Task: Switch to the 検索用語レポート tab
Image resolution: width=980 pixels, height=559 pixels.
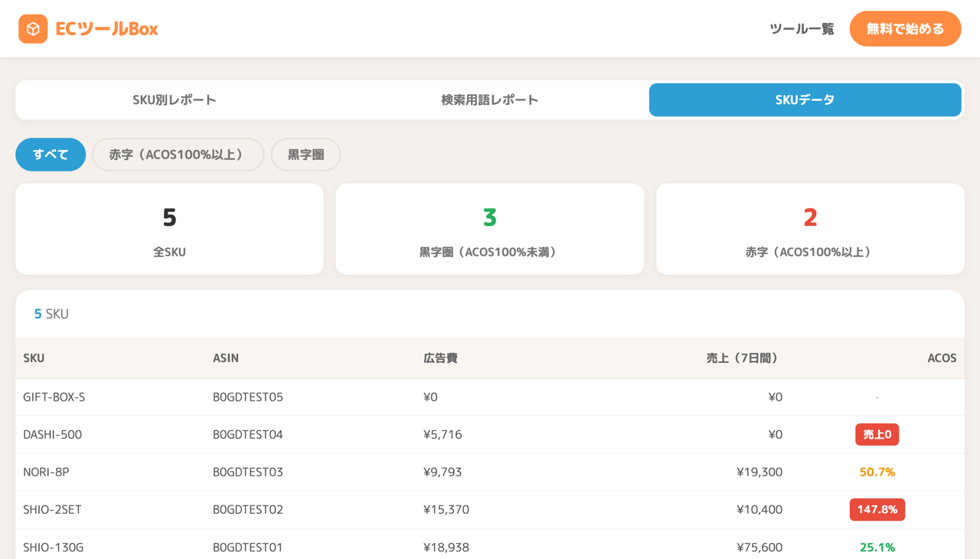Action: (x=490, y=100)
